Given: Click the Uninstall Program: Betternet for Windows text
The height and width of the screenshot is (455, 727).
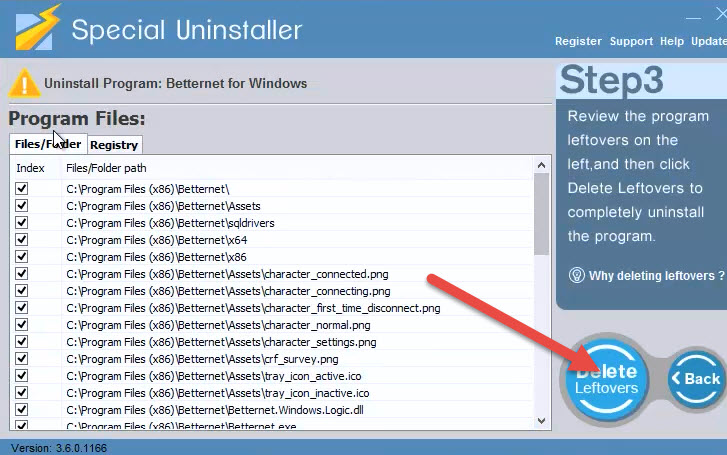Looking at the screenshot, I should (x=175, y=83).
